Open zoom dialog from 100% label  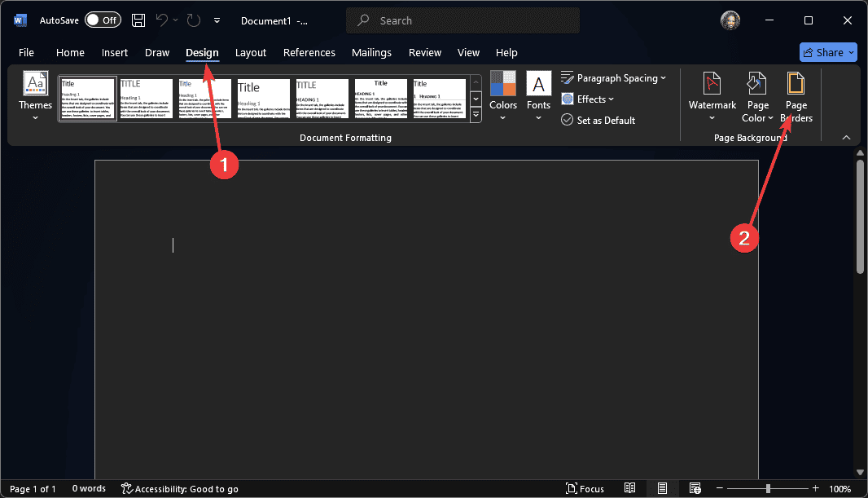[840, 488]
